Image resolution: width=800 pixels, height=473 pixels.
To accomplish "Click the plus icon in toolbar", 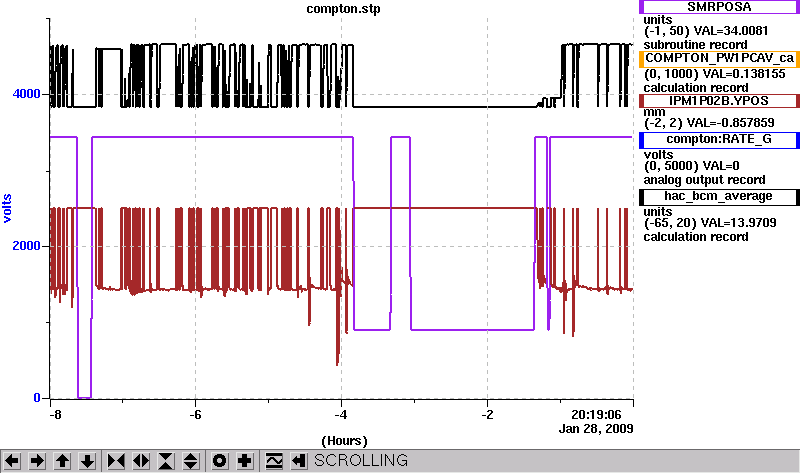I will (x=244, y=461).
